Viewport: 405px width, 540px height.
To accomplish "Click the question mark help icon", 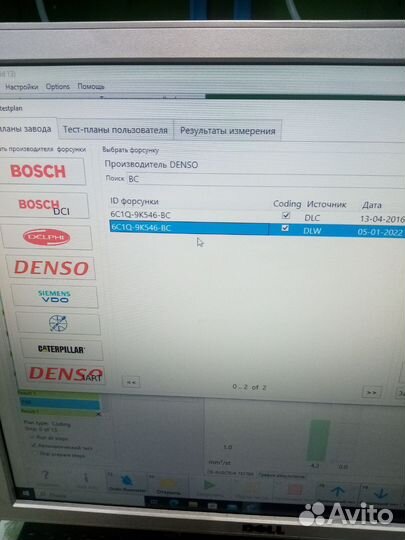I will click(45, 476).
